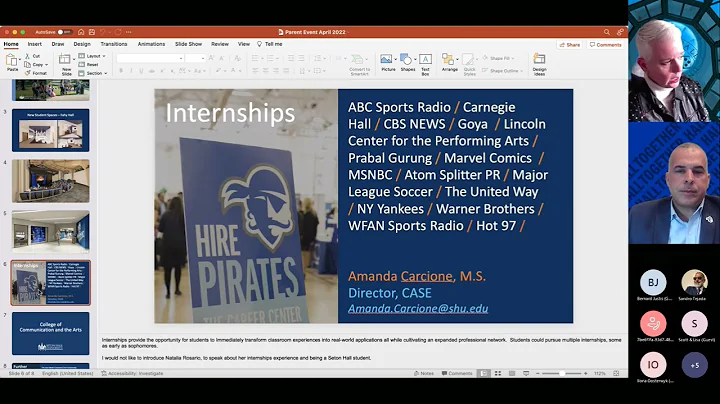Viewport: 720px width, 404px height.
Task: Toggle the AutoSave switch
Action: (x=64, y=32)
